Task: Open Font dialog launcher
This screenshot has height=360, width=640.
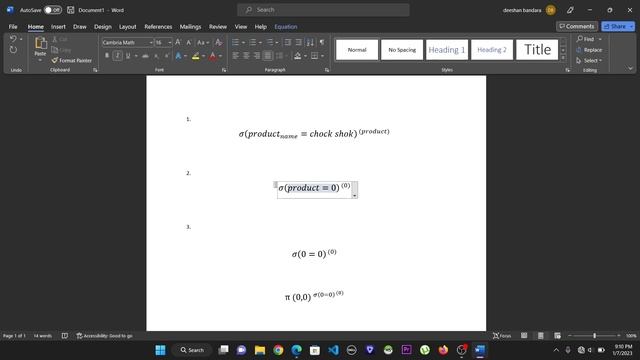Action: 224,70
